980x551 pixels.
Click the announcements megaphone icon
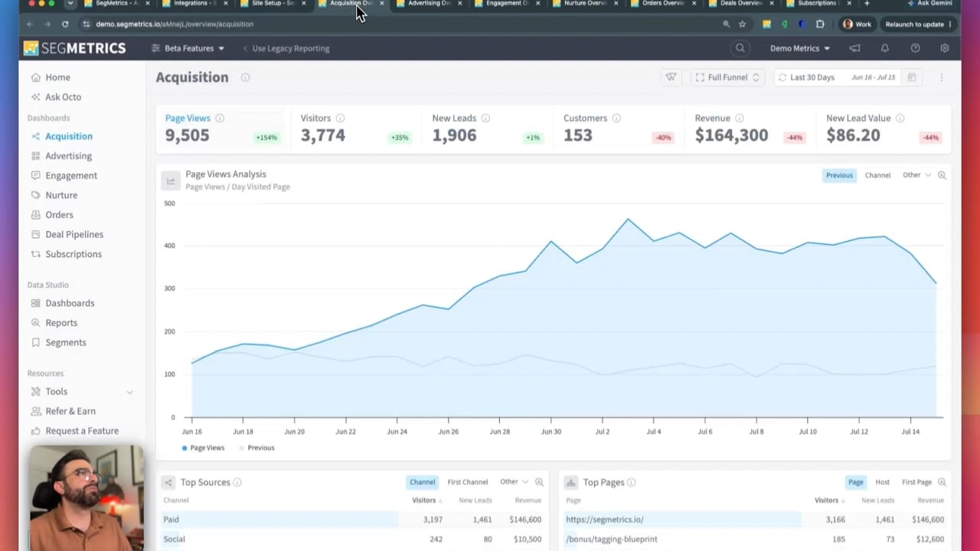click(x=854, y=48)
